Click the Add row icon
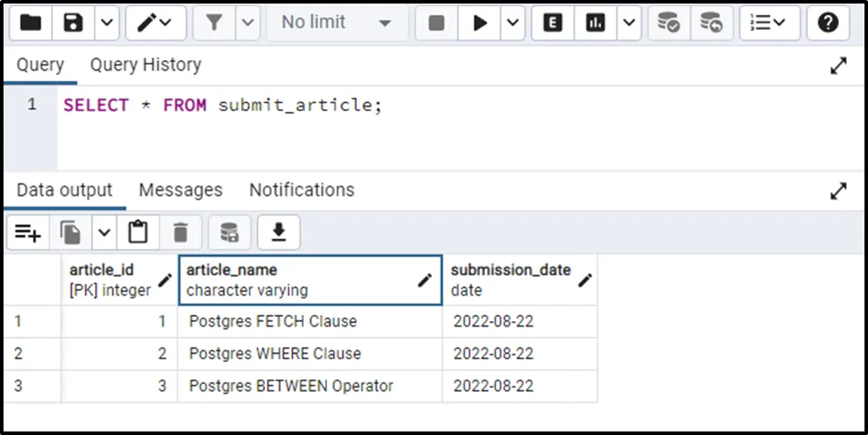The image size is (868, 435). pos(28,232)
